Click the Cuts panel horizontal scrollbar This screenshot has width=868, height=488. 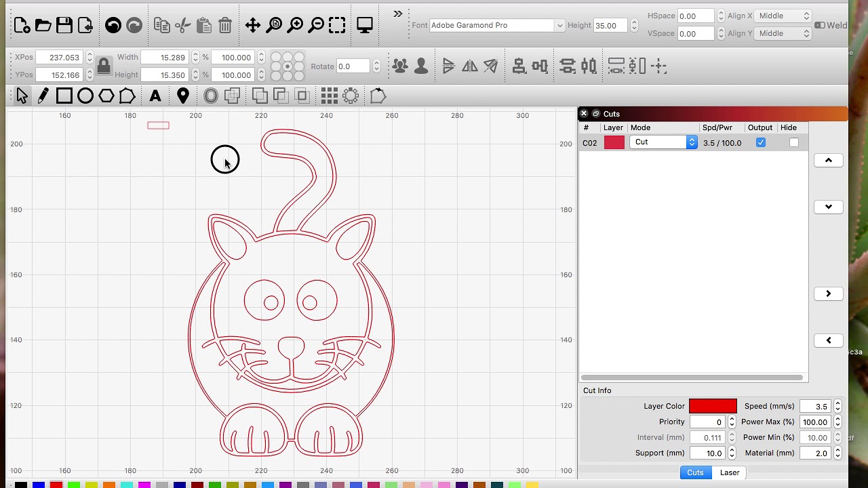[x=692, y=378]
